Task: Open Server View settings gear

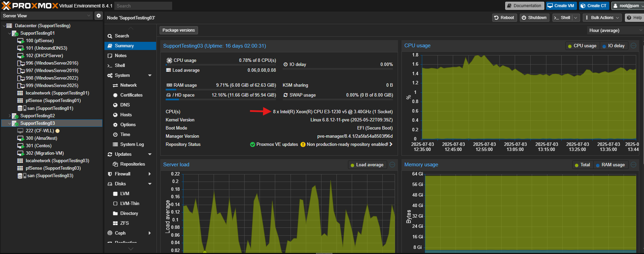Action: [x=98, y=16]
